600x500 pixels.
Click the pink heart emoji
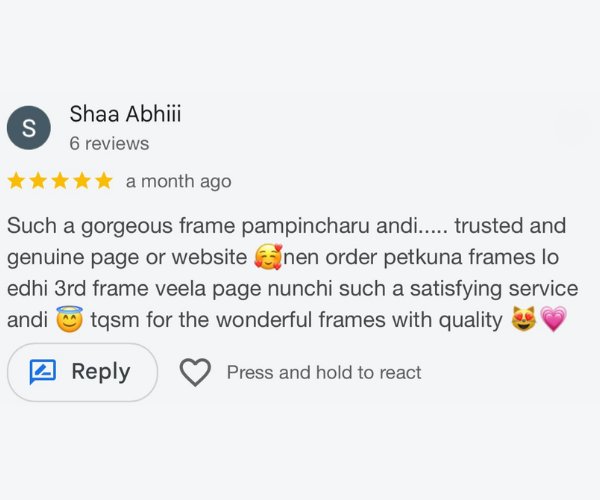553,321
